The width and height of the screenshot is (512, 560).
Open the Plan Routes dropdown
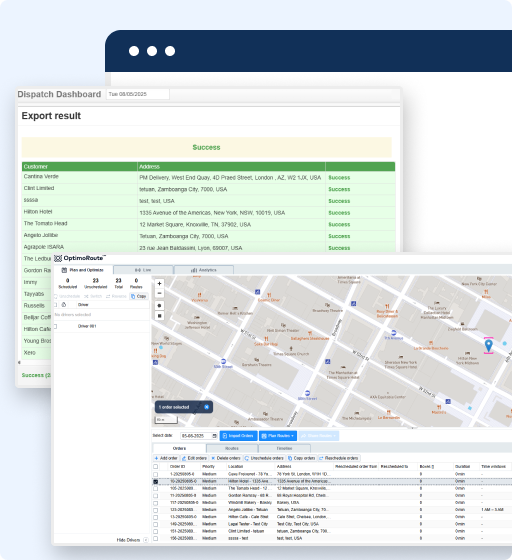click(x=278, y=436)
